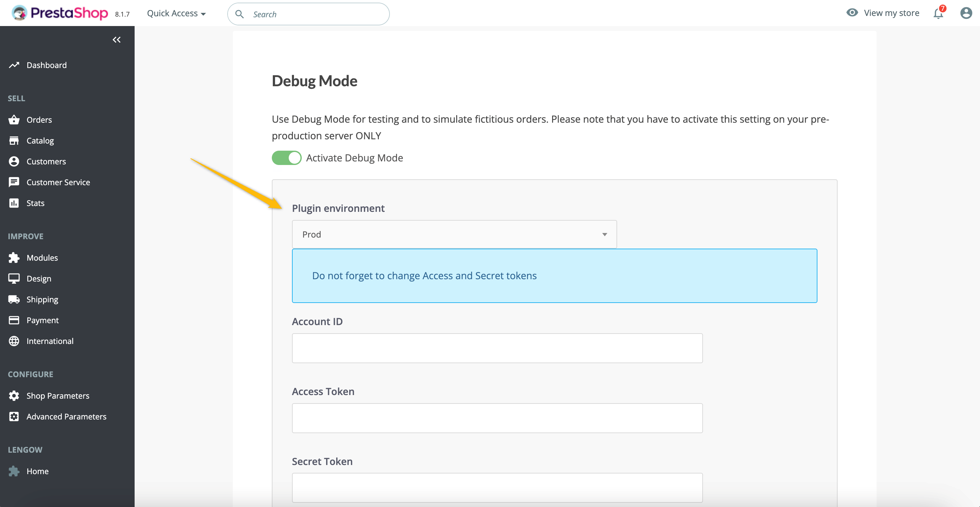
Task: Click the International globe icon
Action: coord(14,341)
